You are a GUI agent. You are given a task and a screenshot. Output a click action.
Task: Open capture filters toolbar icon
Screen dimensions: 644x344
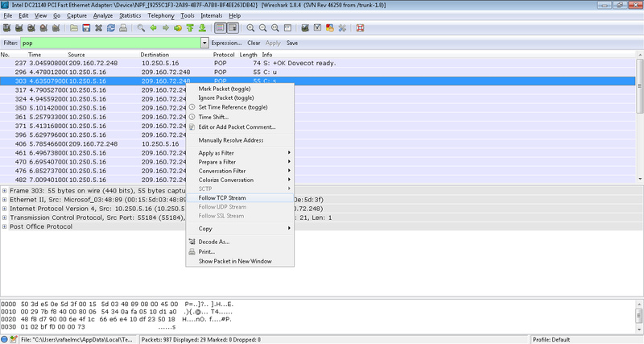(305, 28)
